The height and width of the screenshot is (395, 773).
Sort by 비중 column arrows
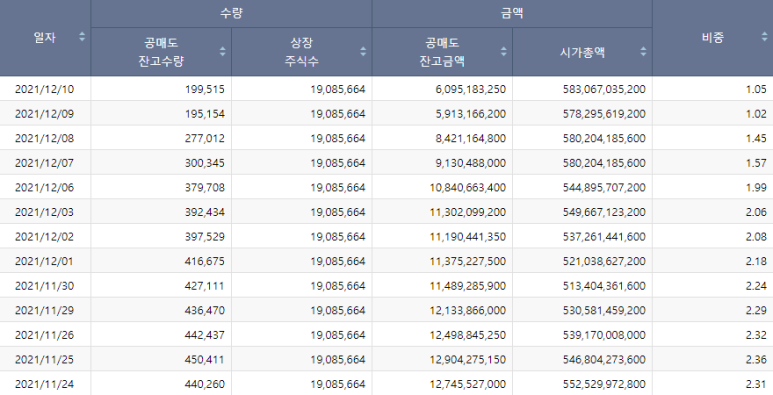click(x=764, y=36)
